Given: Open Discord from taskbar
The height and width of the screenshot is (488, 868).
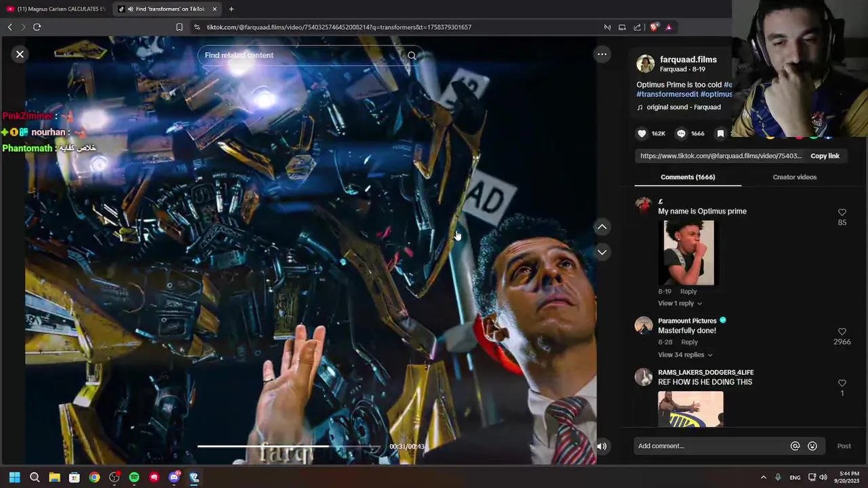Looking at the screenshot, I should pyautogui.click(x=174, y=477).
